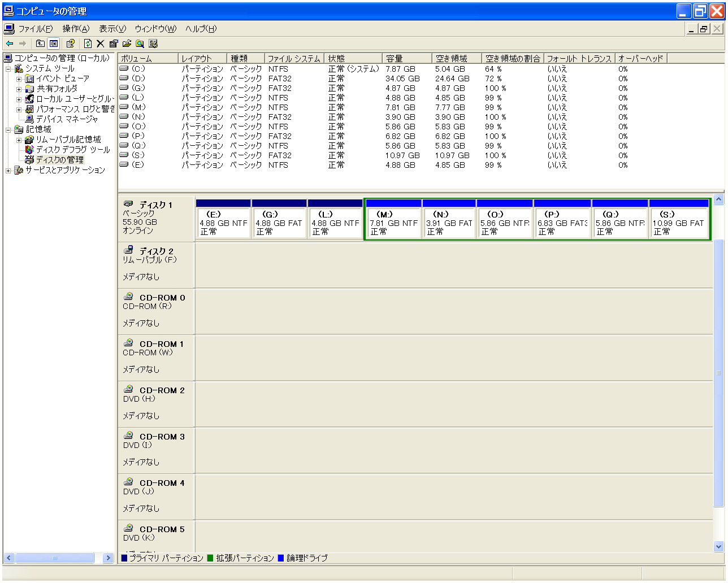Click the green Refresh toolbar icon
This screenshot has height=583, width=728.
(x=88, y=43)
